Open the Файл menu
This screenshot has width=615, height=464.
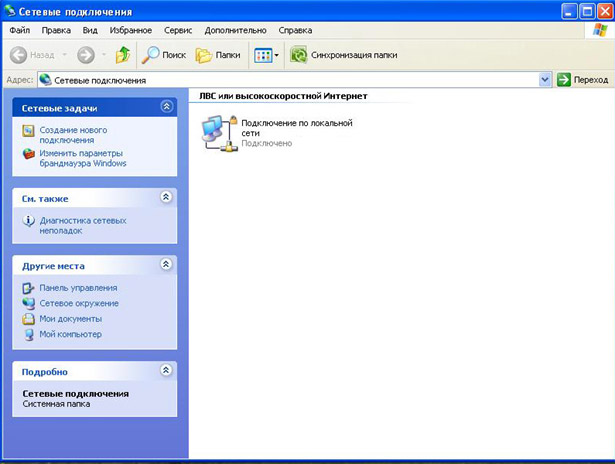pos(20,30)
